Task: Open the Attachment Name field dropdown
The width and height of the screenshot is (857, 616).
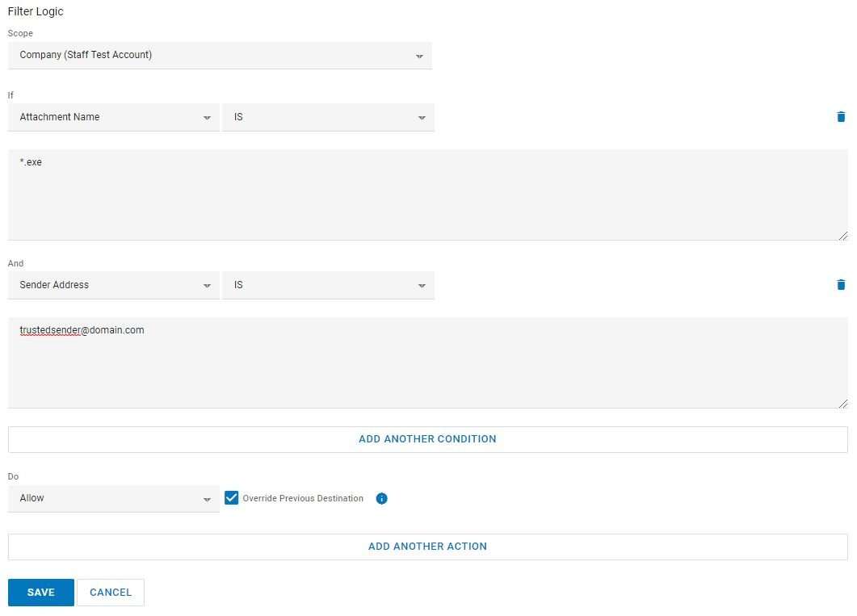Action: pyautogui.click(x=113, y=117)
